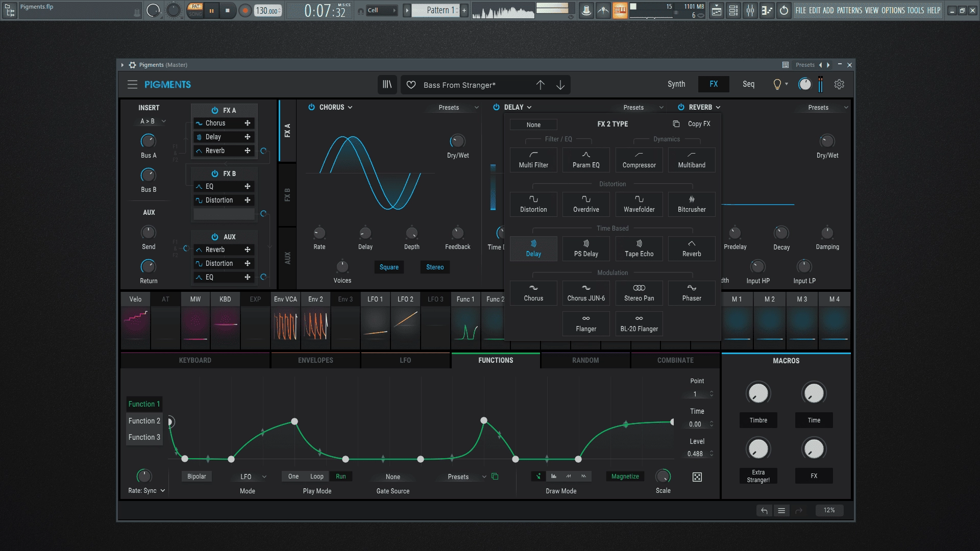The width and height of the screenshot is (980, 551).
Task: Open Pigments settings gear
Action: [x=839, y=85]
